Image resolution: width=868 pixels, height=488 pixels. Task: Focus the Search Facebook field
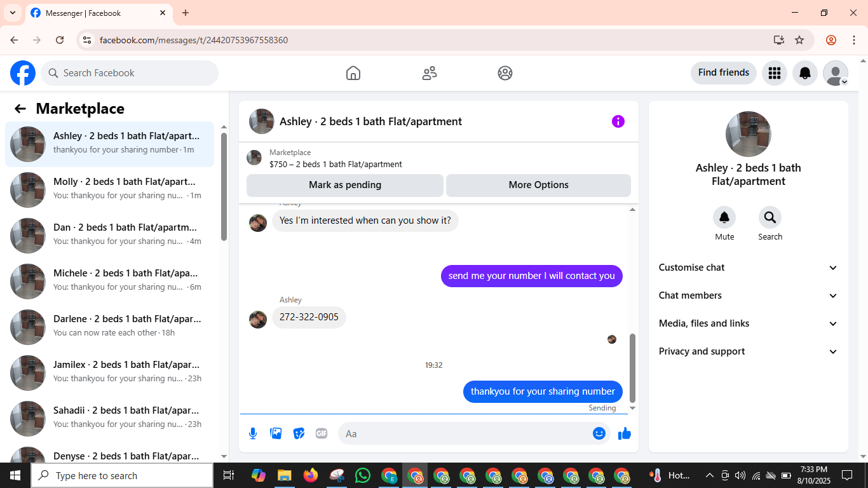pyautogui.click(x=130, y=73)
